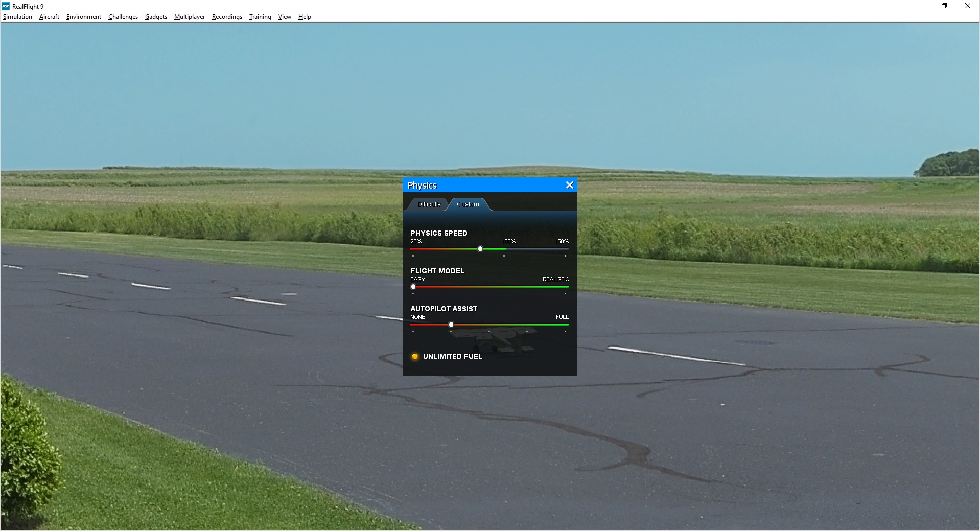The width and height of the screenshot is (980, 531).
Task: Open the Challenges menu
Action: point(123,17)
